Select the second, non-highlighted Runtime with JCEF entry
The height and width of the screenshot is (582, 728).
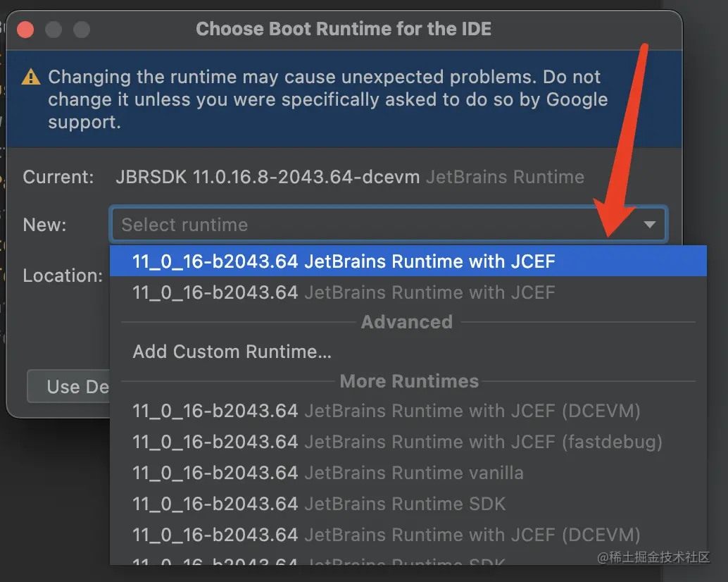point(408,292)
